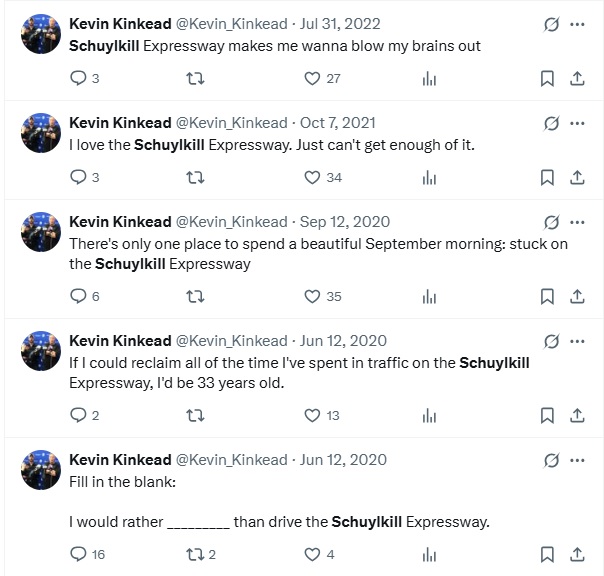
Task: Click @Kevin_Kinkead handle on Sep 12 tweet
Action: coord(231,222)
